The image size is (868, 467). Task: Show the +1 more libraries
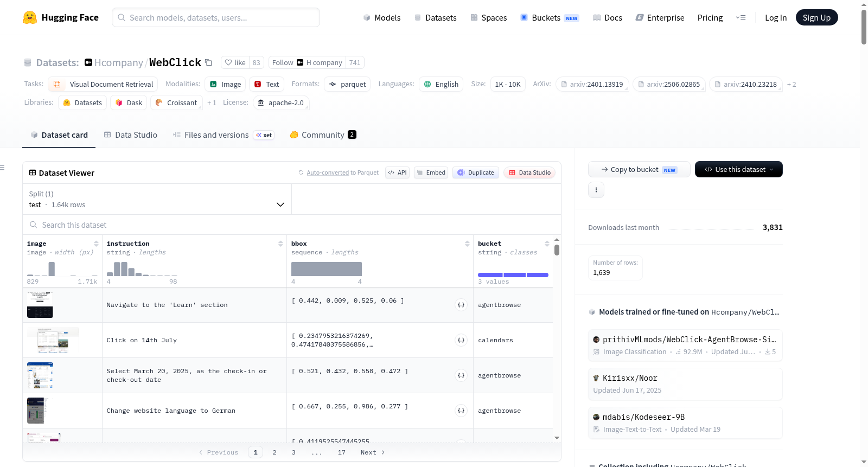pyautogui.click(x=212, y=103)
